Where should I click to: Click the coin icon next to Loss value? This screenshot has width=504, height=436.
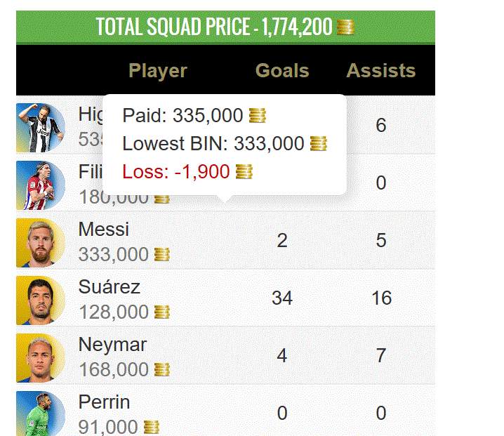coord(244,171)
